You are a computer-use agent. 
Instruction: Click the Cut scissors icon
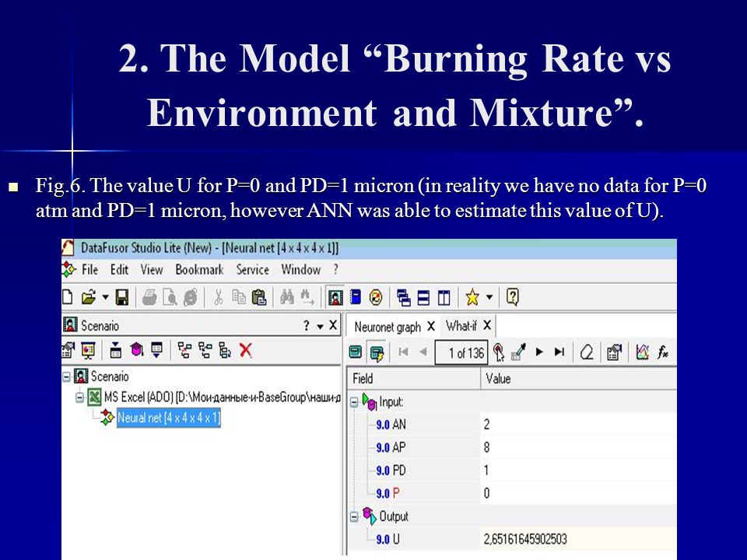219,298
